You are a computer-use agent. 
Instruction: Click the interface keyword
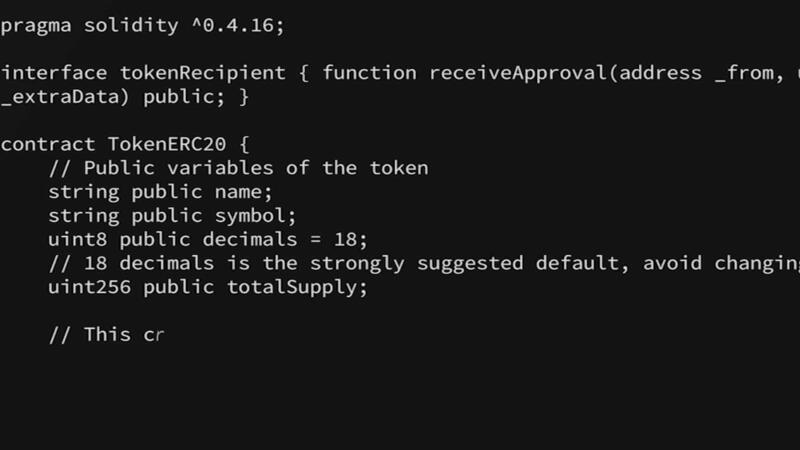[x=54, y=73]
